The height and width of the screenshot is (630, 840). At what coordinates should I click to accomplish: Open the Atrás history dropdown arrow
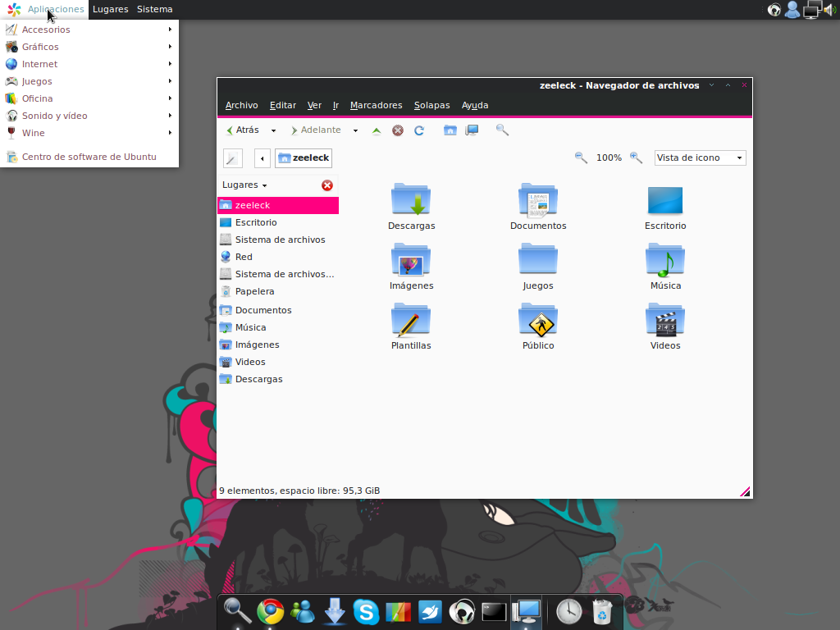click(273, 130)
